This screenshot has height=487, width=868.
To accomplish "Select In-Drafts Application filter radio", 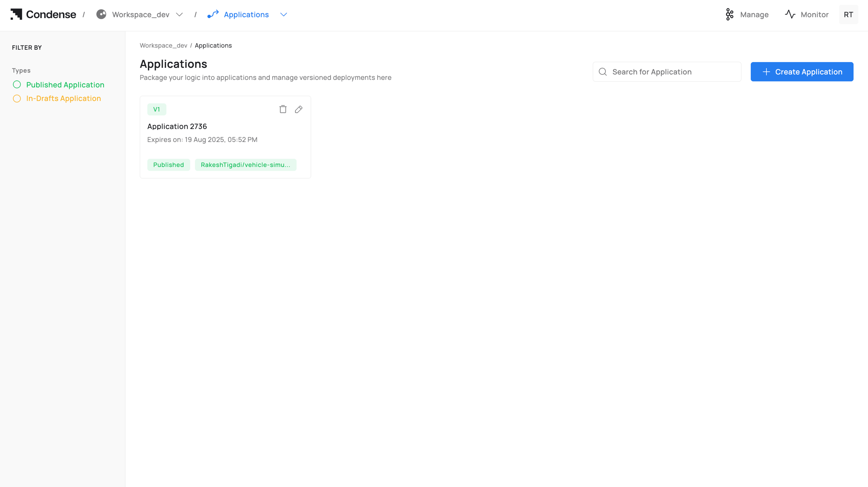I will [17, 98].
